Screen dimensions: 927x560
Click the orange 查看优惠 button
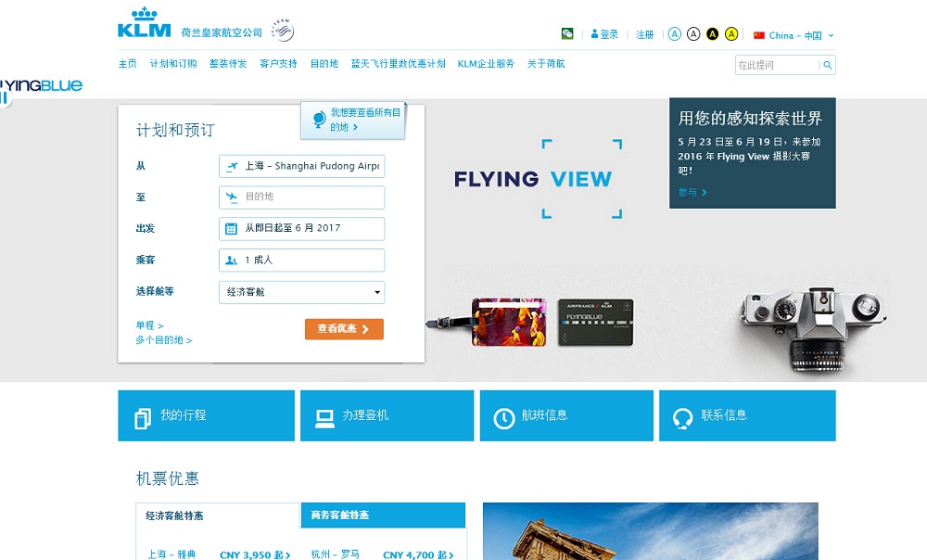coord(344,329)
